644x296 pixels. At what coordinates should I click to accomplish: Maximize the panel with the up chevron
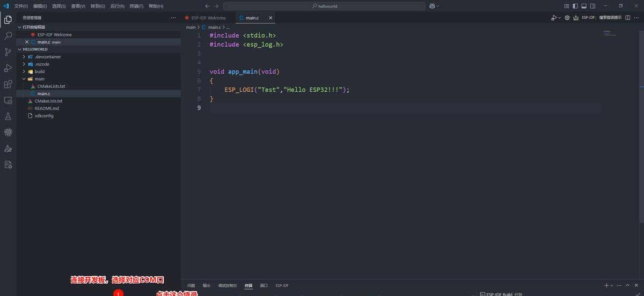pyautogui.click(x=627, y=285)
